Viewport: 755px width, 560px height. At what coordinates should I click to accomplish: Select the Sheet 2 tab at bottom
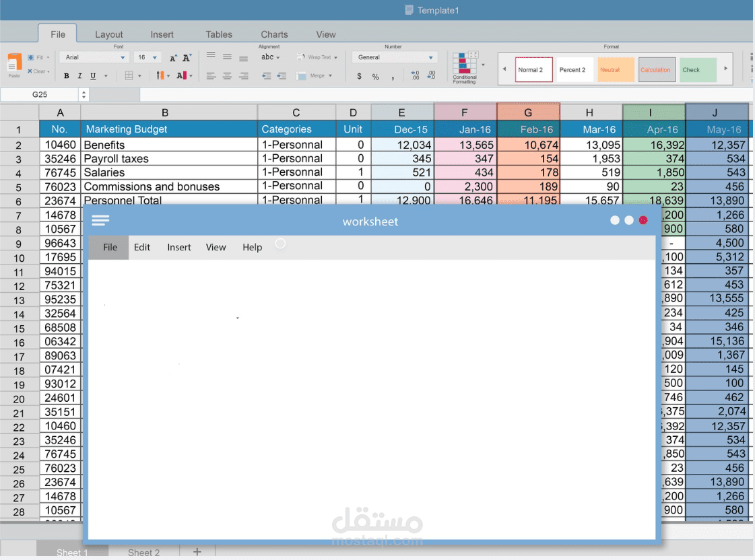pyautogui.click(x=143, y=552)
